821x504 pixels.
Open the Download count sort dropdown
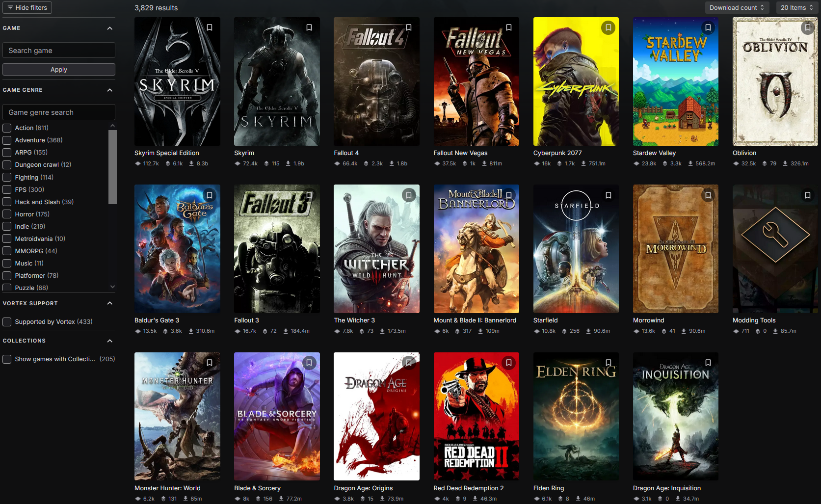coord(737,7)
